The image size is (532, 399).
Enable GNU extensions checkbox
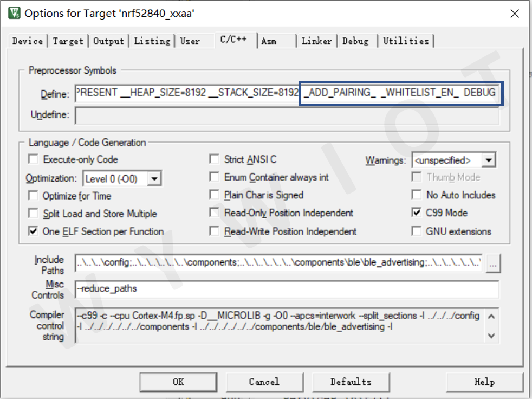click(416, 231)
